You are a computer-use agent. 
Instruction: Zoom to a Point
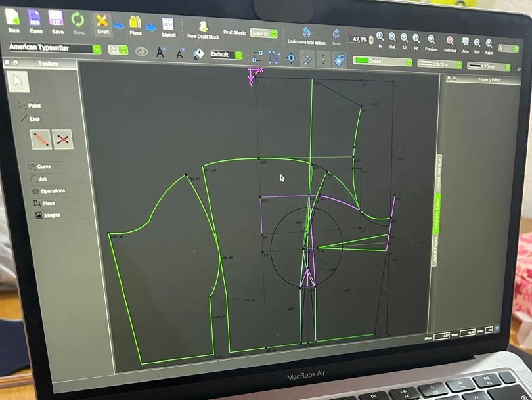coord(489,47)
